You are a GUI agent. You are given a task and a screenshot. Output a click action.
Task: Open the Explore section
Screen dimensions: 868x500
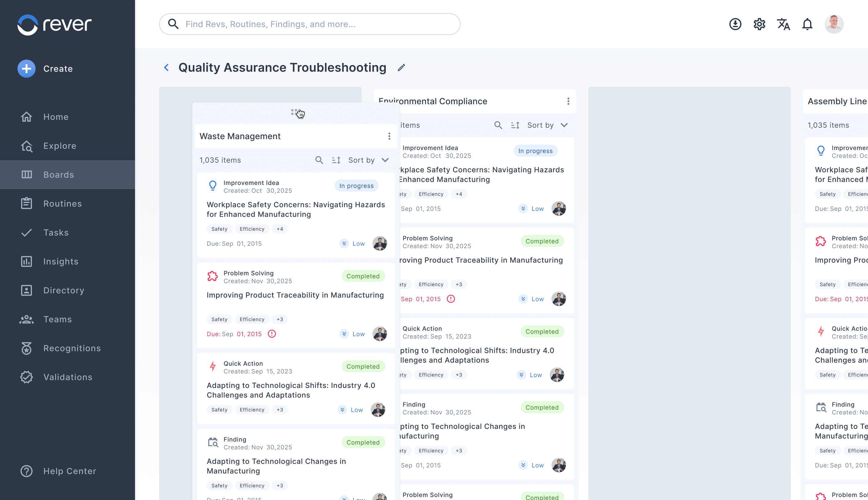(67, 145)
